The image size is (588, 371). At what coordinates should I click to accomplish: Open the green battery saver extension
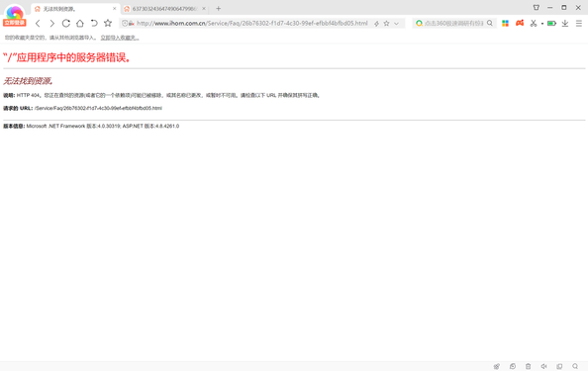[551, 23]
